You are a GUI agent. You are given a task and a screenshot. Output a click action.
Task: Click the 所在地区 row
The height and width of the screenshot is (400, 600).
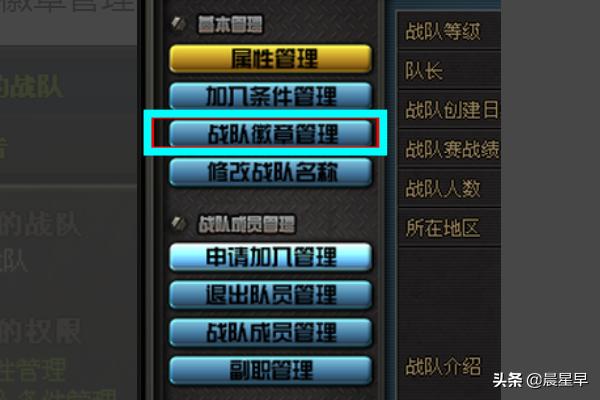pyautogui.click(x=449, y=228)
